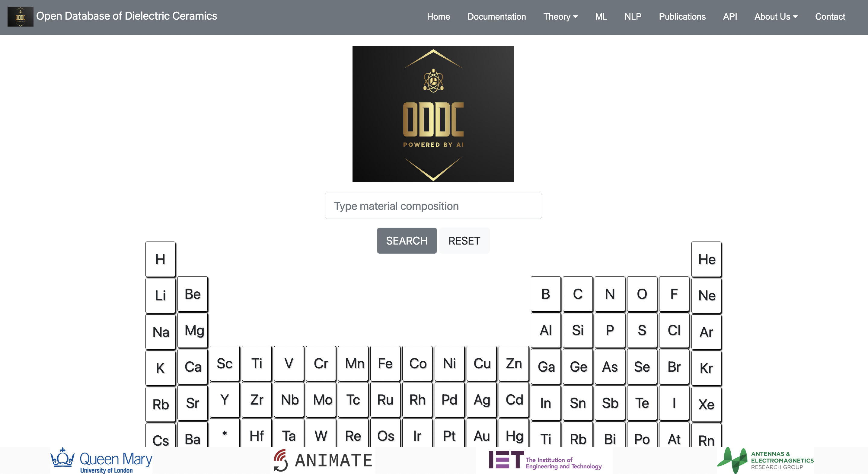This screenshot has width=868, height=474.
Task: Expand the Theory dropdown menu
Action: [x=560, y=17]
